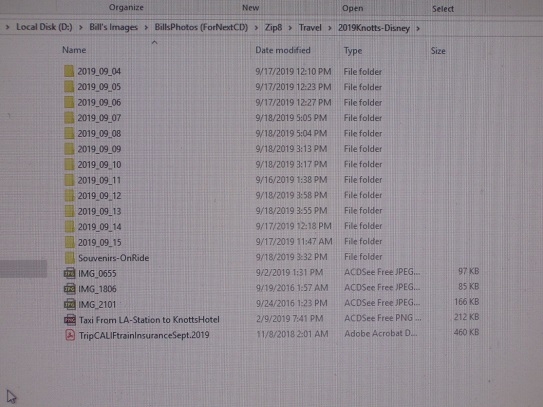
Task: Open the chevron before Local Disk (D:)
Action: pyautogui.click(x=7, y=27)
